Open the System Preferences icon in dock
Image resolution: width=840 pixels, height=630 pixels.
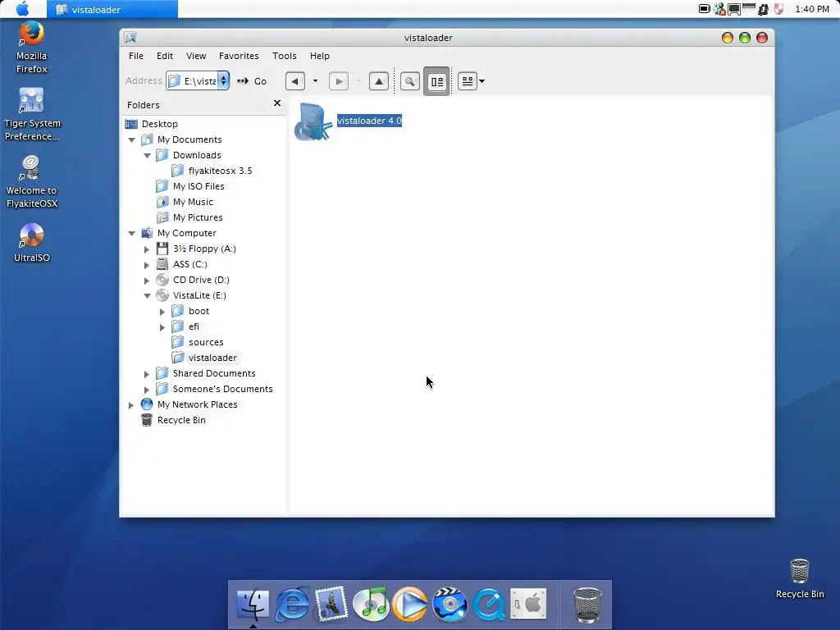tap(528, 605)
